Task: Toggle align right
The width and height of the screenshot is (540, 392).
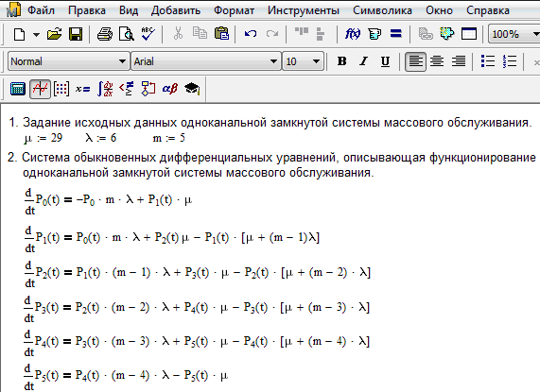Action: click(459, 61)
